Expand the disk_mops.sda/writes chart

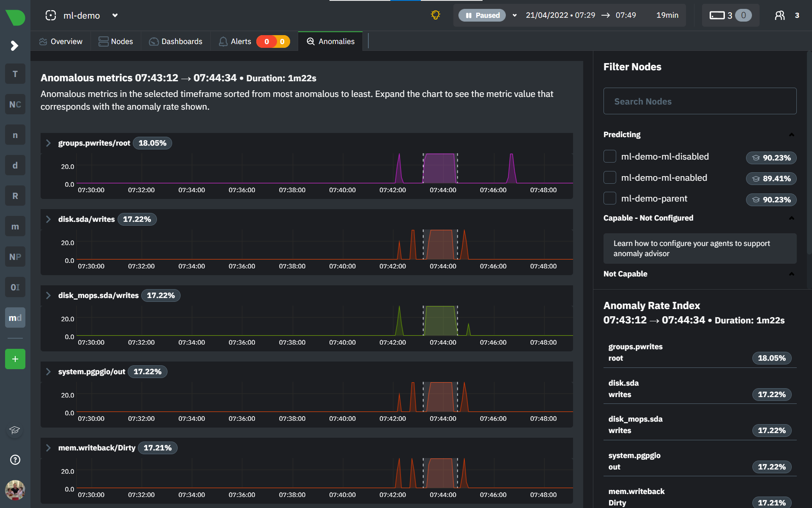[x=48, y=295]
